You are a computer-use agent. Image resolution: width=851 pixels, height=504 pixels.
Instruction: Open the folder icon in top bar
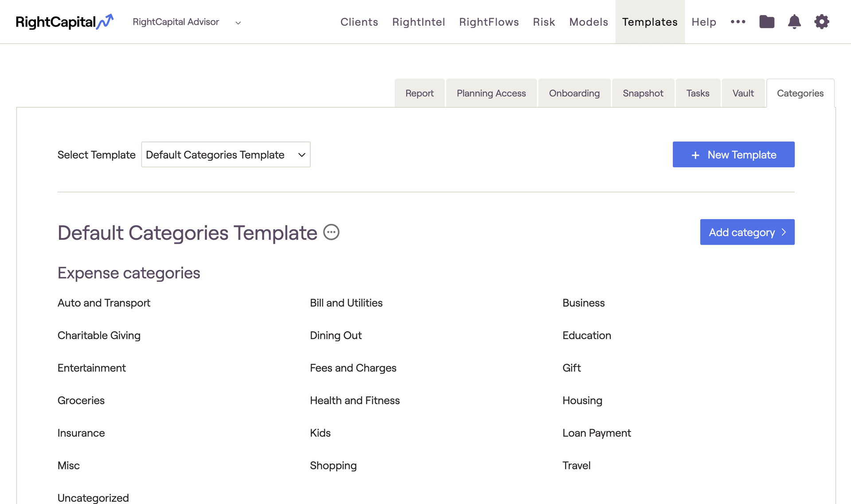tap(767, 22)
